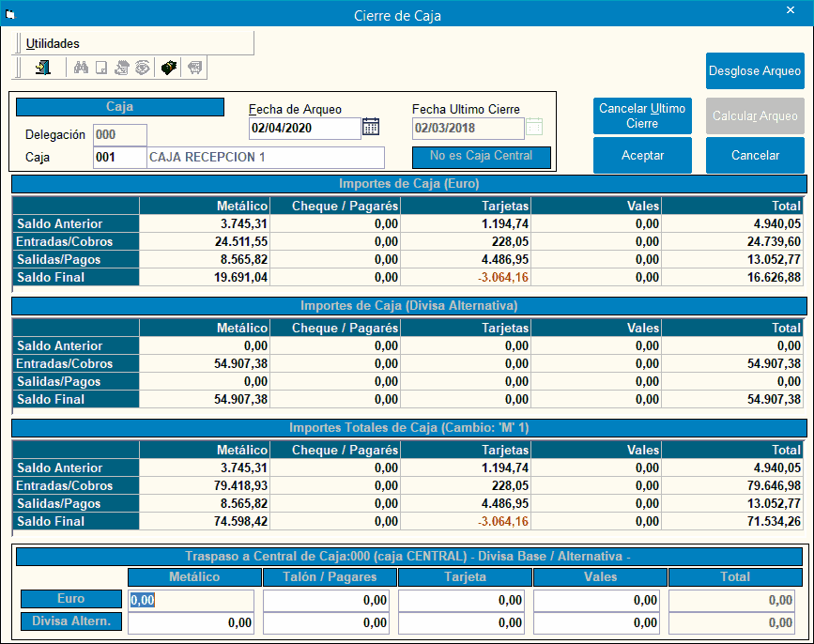This screenshot has height=644, width=814.
Task: Click the print document toolbar icon
Action: pos(122,68)
